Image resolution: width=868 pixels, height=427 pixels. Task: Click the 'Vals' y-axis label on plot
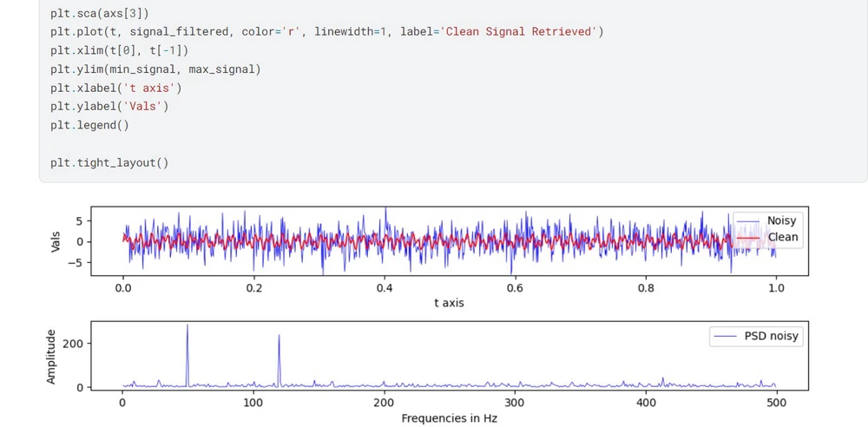tap(56, 240)
